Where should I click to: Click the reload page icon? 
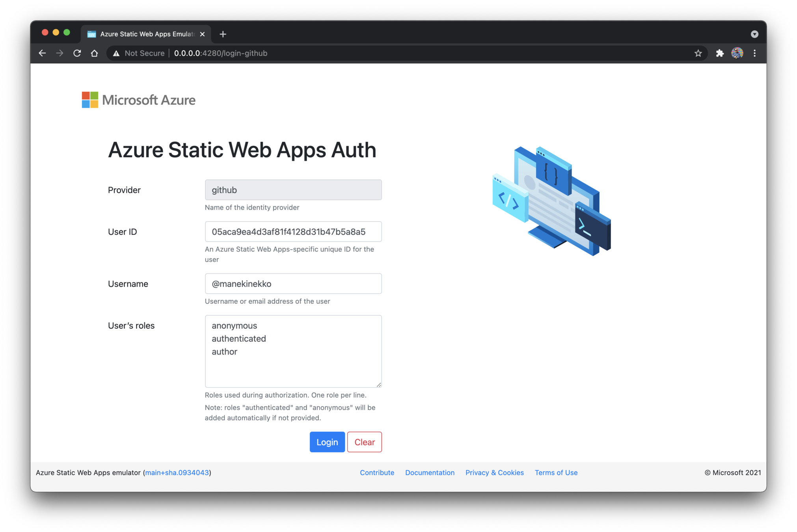77,53
